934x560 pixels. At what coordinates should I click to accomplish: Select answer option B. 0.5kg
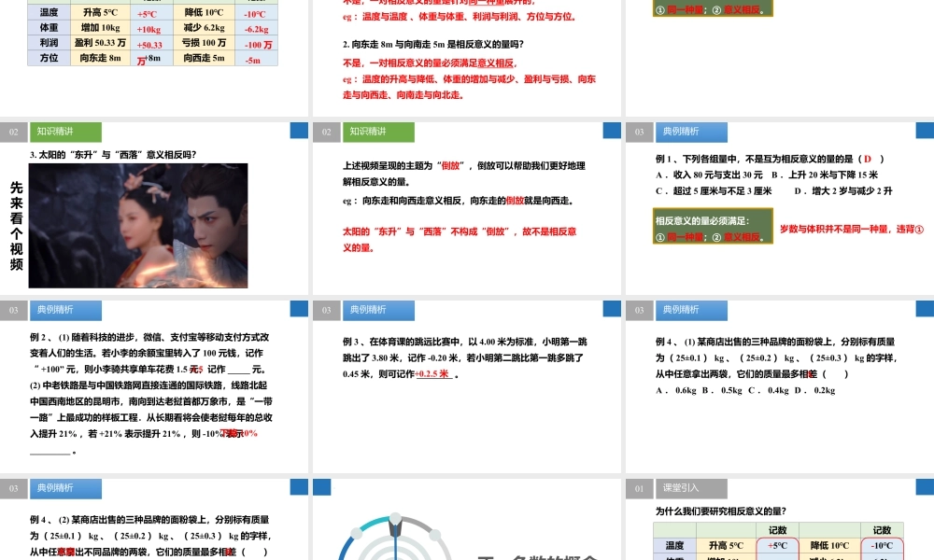722,390
